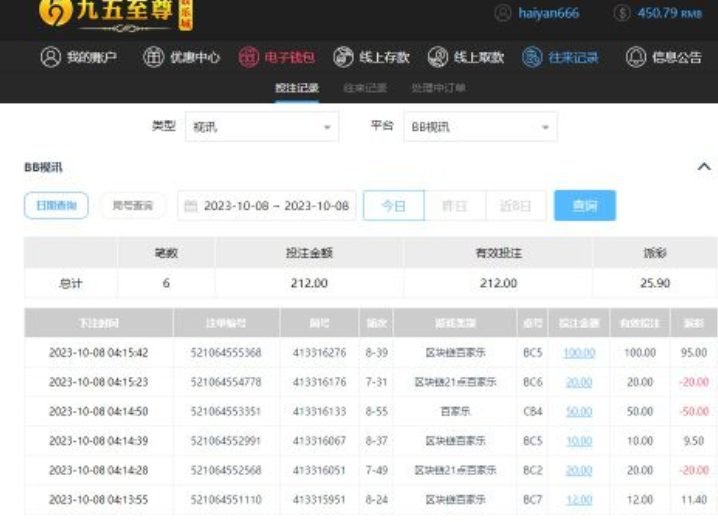The height and width of the screenshot is (522, 718).
Task: Open the 12.00 bet amount link
Action: pyautogui.click(x=579, y=500)
